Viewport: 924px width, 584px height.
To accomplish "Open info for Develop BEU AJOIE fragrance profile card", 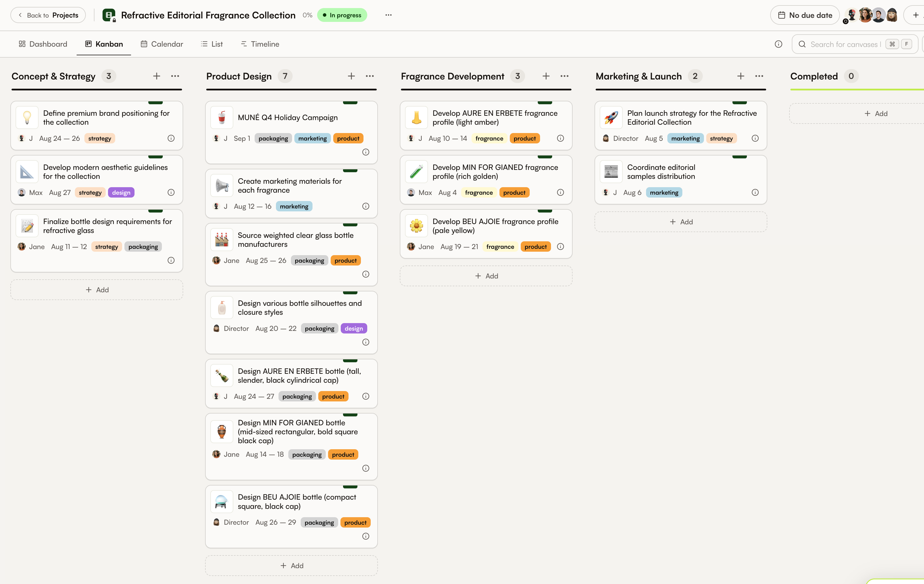I will point(560,246).
